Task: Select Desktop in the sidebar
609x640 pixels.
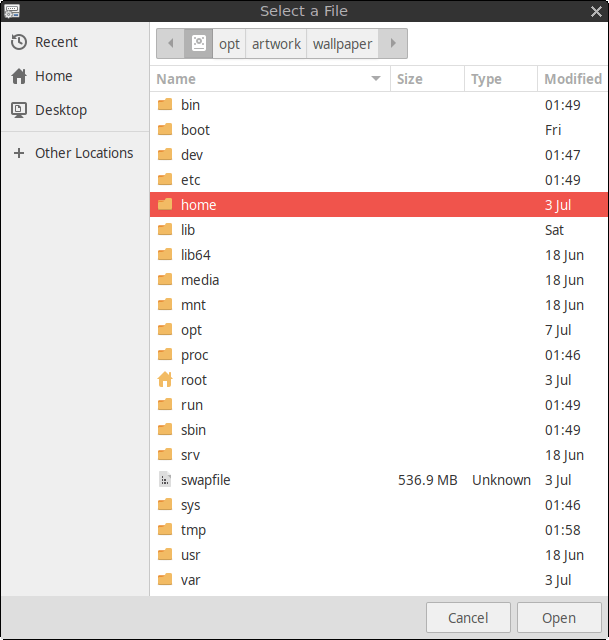Action: pos(75,110)
